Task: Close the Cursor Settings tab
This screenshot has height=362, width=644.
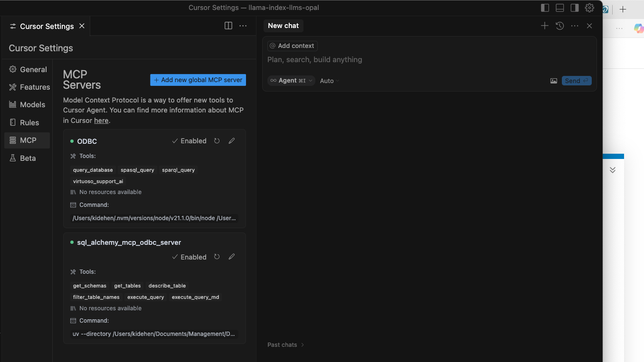Action: [x=82, y=26]
